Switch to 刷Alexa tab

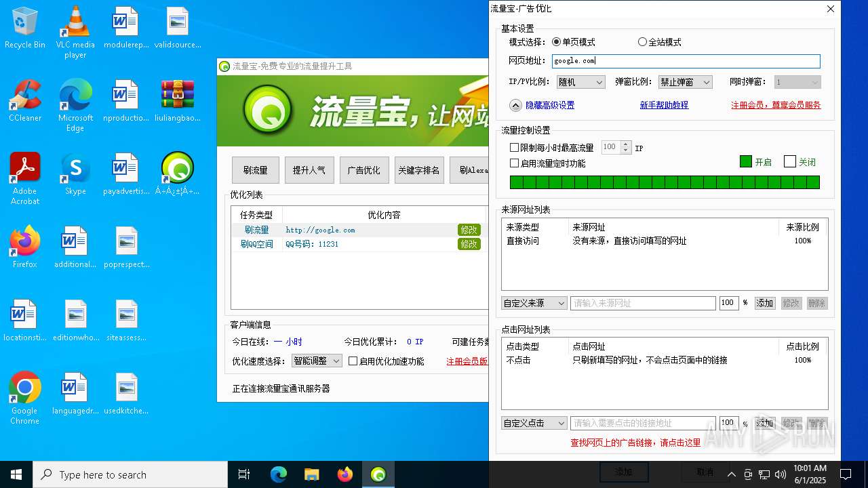click(469, 170)
